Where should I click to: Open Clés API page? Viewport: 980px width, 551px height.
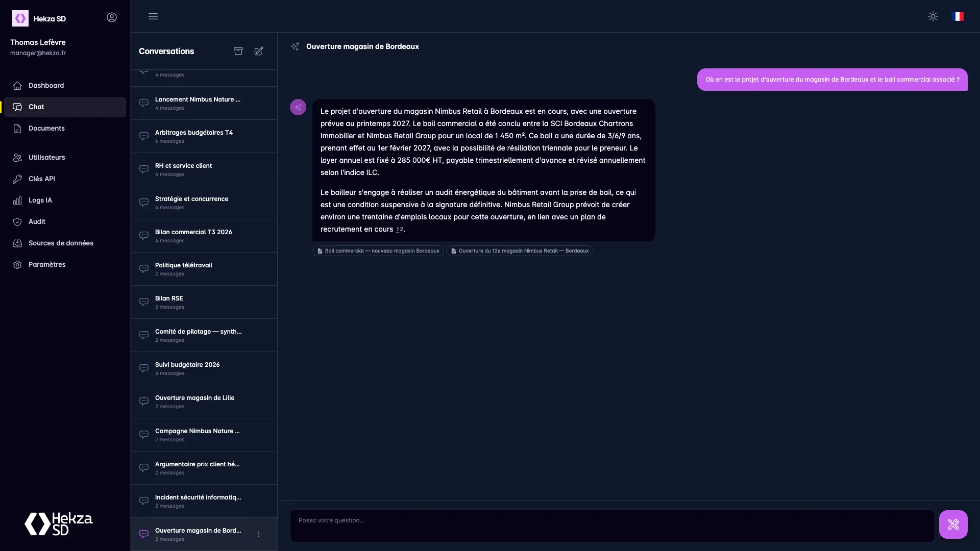(65, 179)
